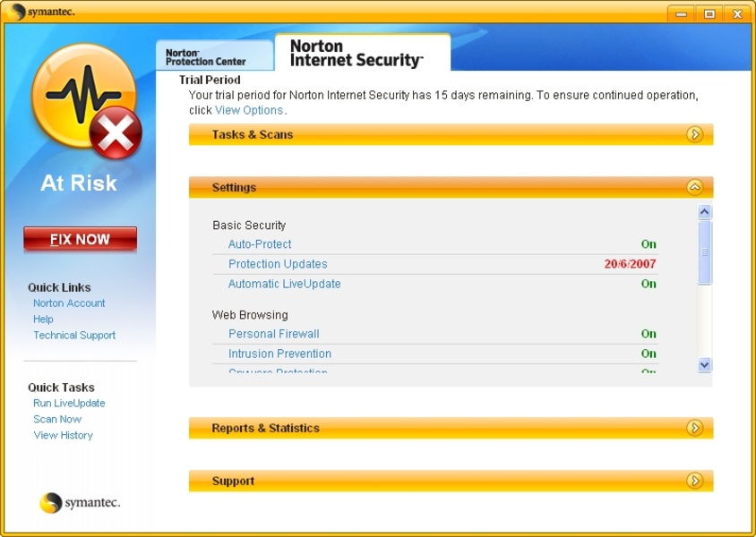The image size is (756, 537).
Task: Switch to Norton Protection Center tab
Action: (x=215, y=56)
